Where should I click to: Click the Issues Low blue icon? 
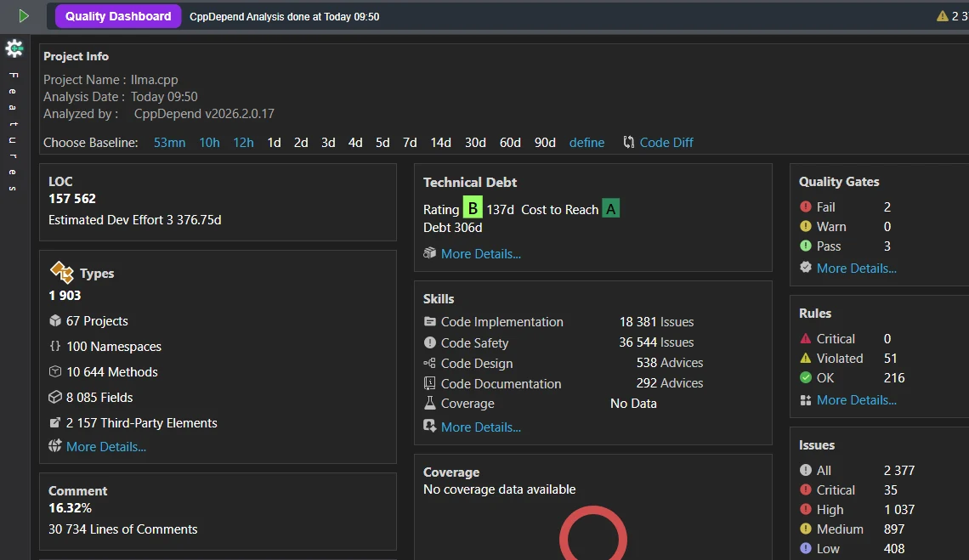pos(805,547)
